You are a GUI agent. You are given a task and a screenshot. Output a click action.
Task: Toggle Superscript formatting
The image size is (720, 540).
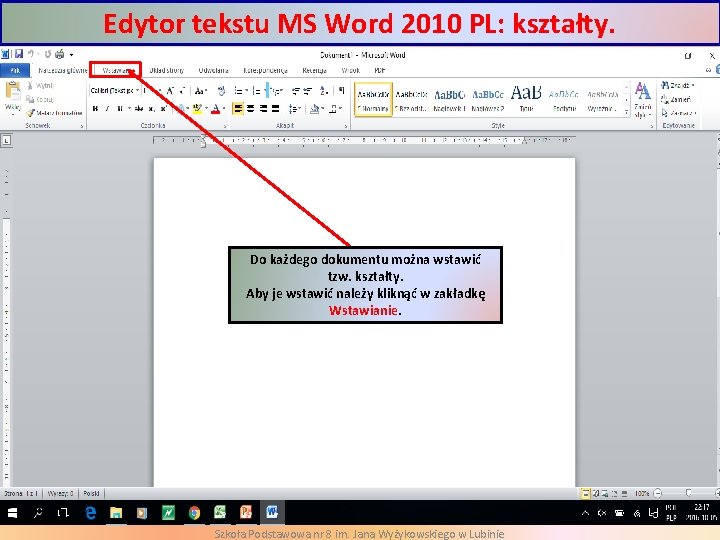click(x=163, y=109)
